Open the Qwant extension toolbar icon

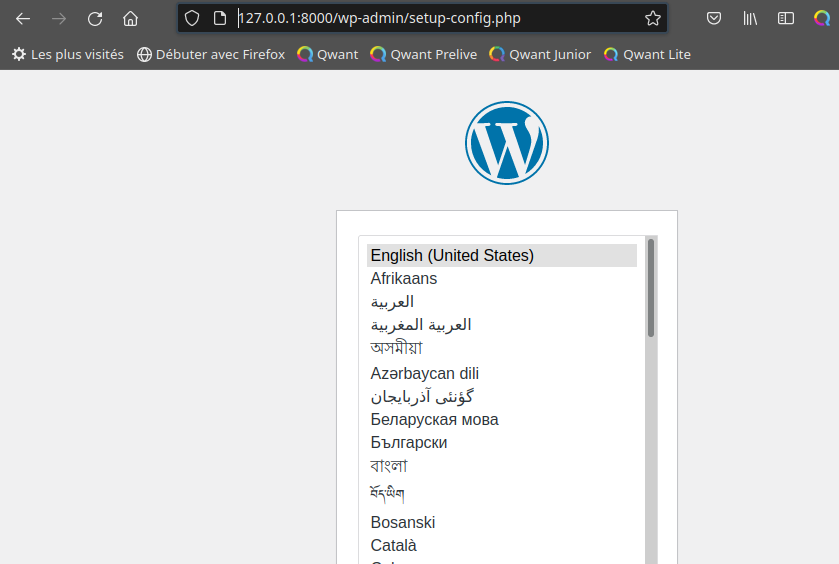pos(821,19)
